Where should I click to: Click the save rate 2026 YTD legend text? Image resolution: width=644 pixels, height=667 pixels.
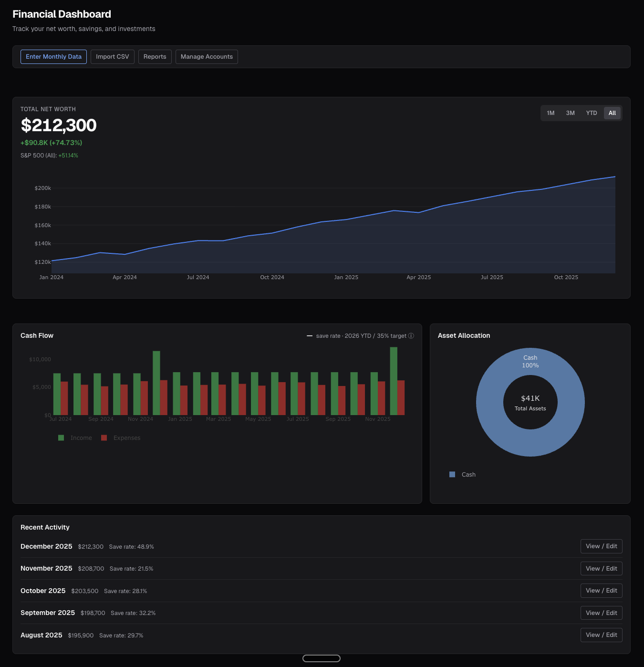pyautogui.click(x=361, y=336)
